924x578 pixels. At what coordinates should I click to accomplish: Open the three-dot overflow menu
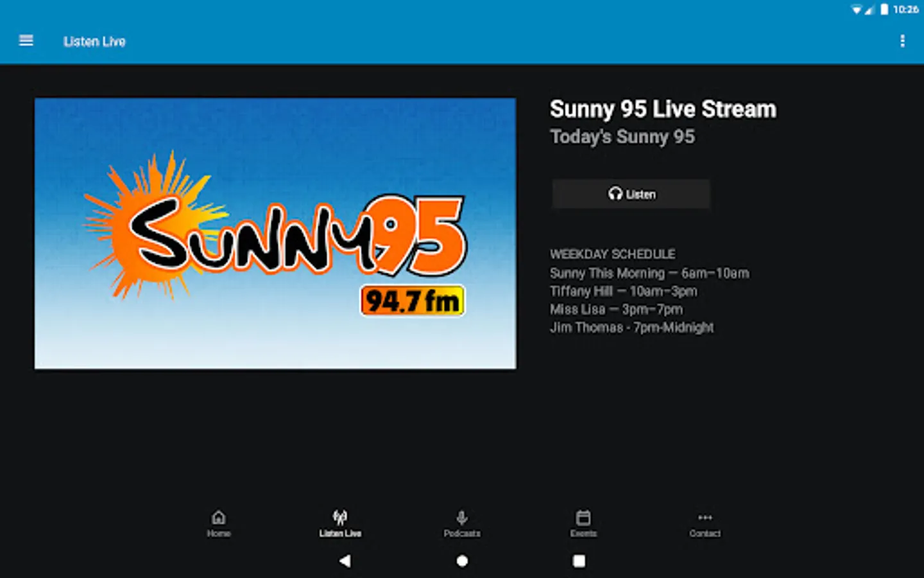(902, 41)
